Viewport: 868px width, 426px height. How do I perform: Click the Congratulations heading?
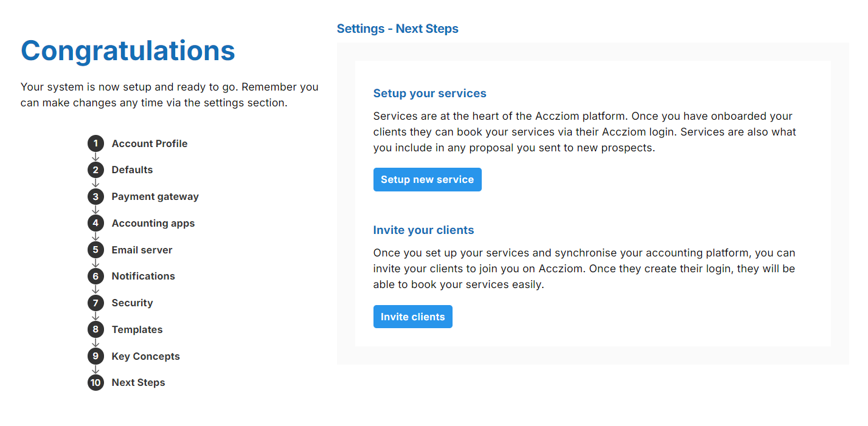coord(128,50)
